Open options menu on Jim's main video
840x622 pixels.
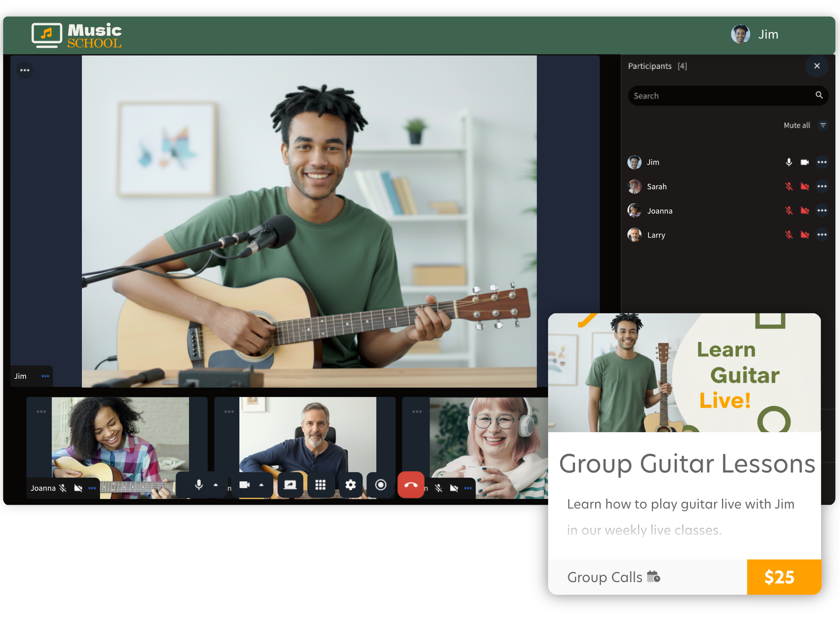pos(45,376)
